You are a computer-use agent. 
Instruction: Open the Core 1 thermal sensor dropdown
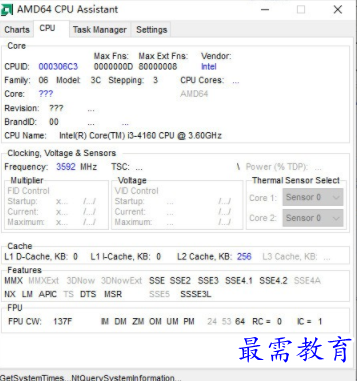tap(313, 197)
